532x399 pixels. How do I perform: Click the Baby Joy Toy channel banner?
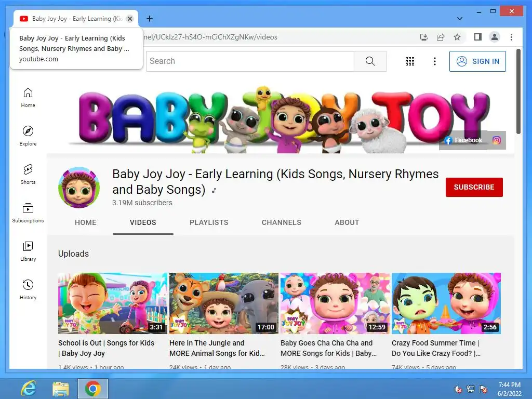(280, 118)
